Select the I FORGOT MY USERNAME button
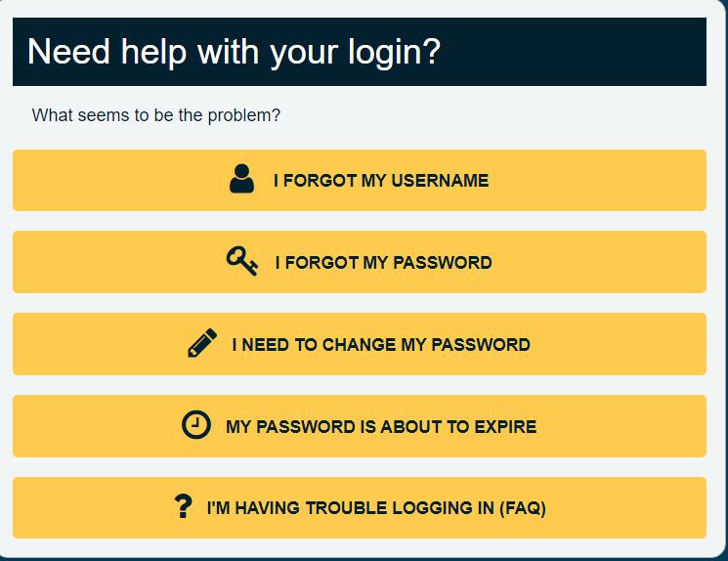This screenshot has width=728, height=561. pos(360,180)
